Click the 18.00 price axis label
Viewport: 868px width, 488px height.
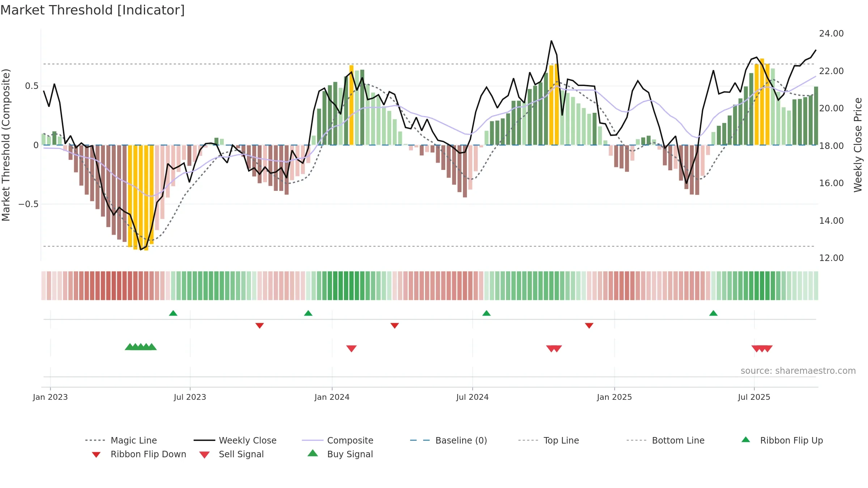click(831, 146)
